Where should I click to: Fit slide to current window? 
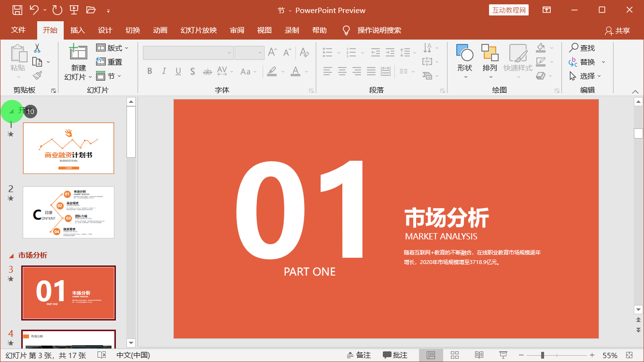tap(629, 355)
